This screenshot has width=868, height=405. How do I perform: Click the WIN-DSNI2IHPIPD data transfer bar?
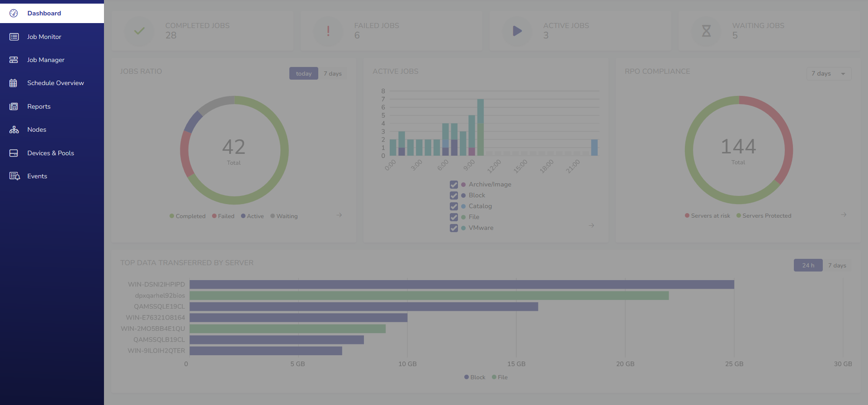[x=461, y=285]
